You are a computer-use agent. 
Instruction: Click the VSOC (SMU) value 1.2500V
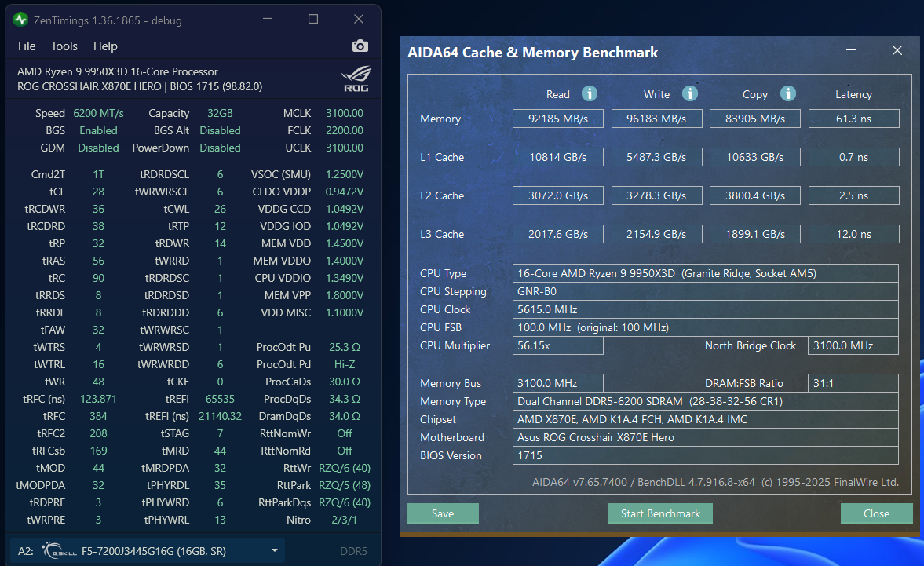(345, 174)
